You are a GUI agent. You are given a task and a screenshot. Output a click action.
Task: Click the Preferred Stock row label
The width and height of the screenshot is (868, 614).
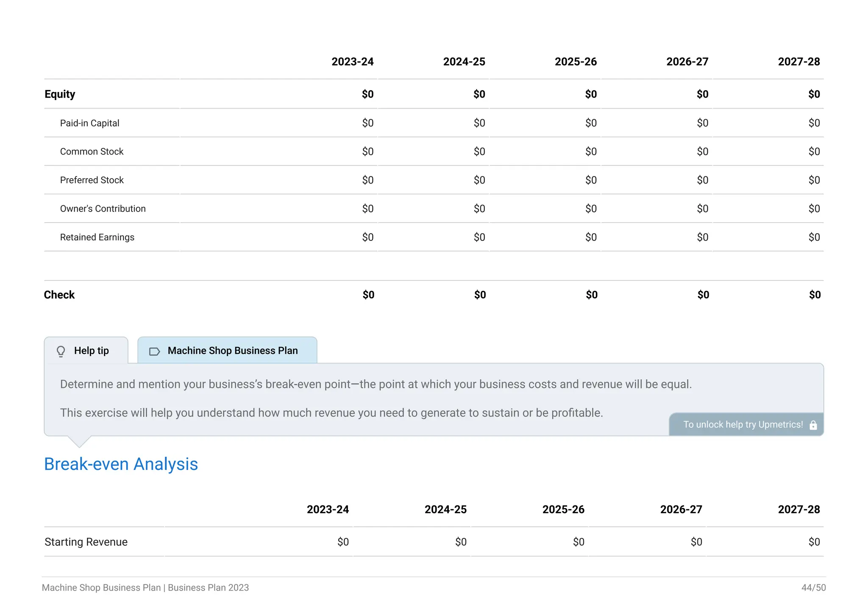(92, 180)
